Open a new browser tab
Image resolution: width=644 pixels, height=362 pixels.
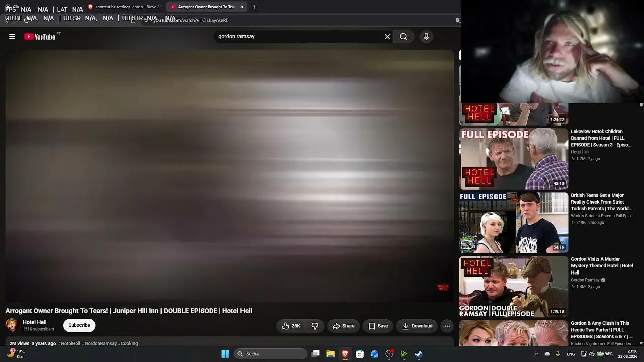pyautogui.click(x=254, y=7)
